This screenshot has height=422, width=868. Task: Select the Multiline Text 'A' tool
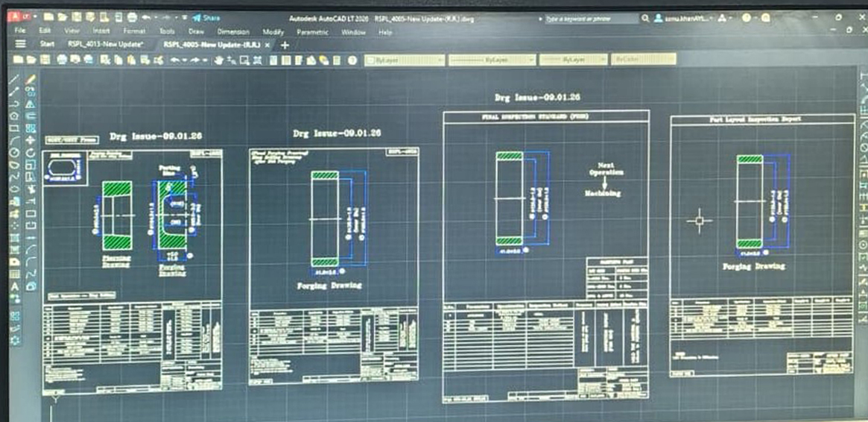(x=14, y=286)
